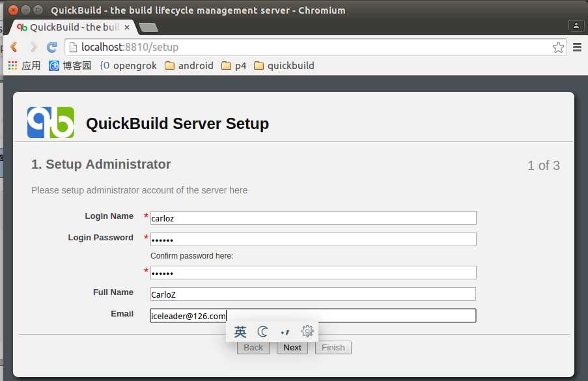The width and height of the screenshot is (588, 381).
Task: Click the user profile icon in title bar
Action: tap(576, 25)
